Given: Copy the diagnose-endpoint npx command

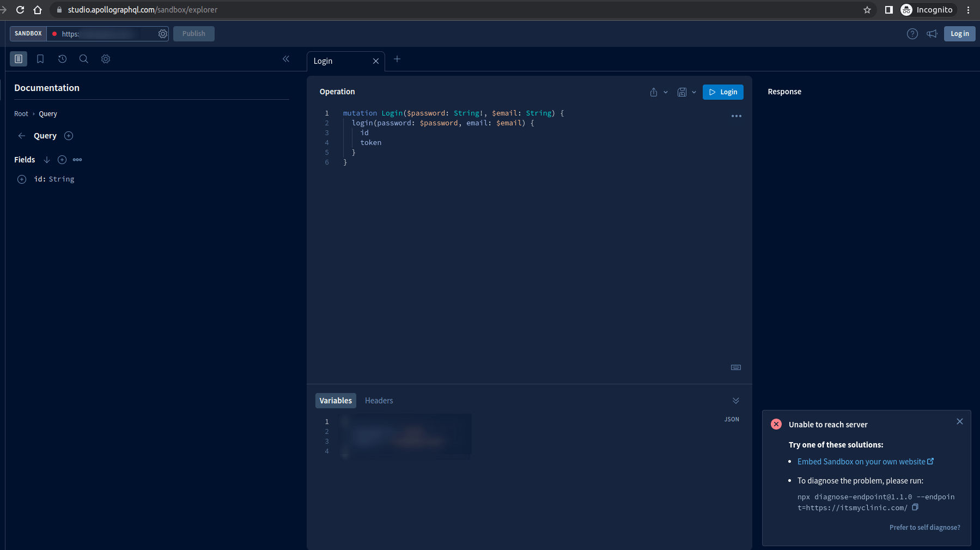Looking at the screenshot, I should tap(915, 507).
